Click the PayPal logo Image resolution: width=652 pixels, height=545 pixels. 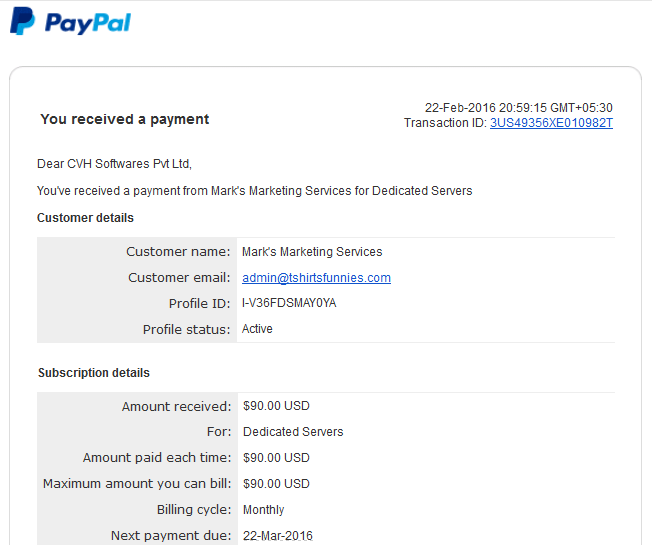point(70,21)
